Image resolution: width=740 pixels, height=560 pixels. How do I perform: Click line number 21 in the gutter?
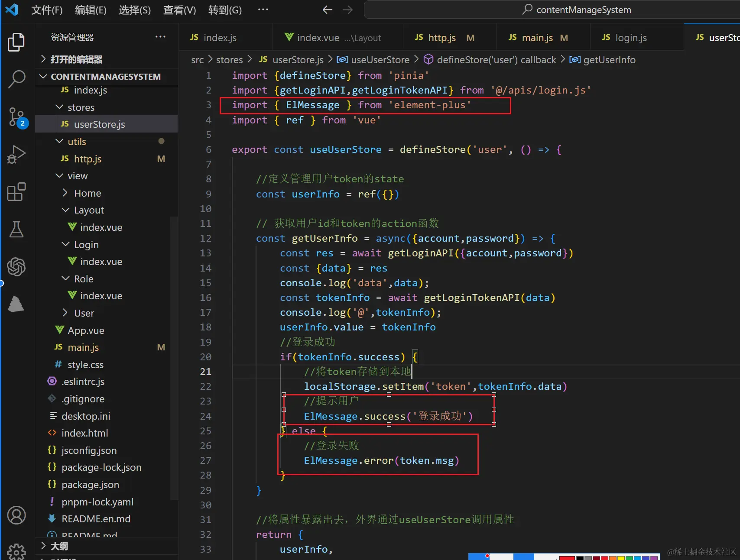coord(205,372)
